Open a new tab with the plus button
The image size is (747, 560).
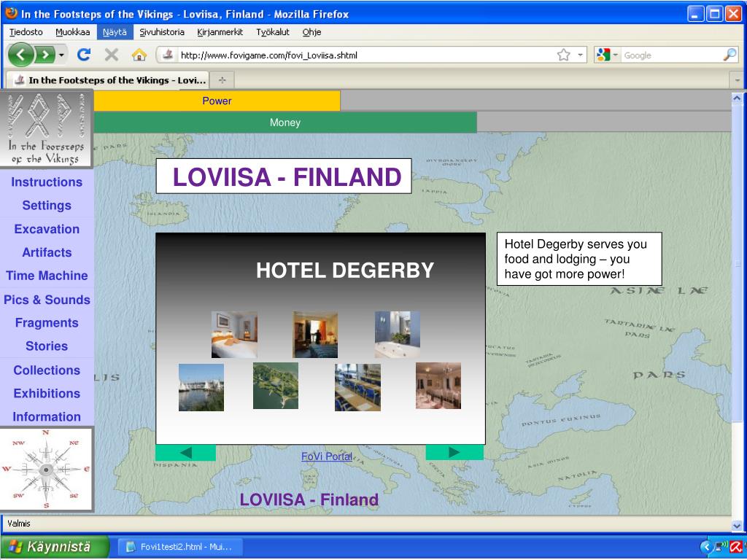[x=222, y=80]
